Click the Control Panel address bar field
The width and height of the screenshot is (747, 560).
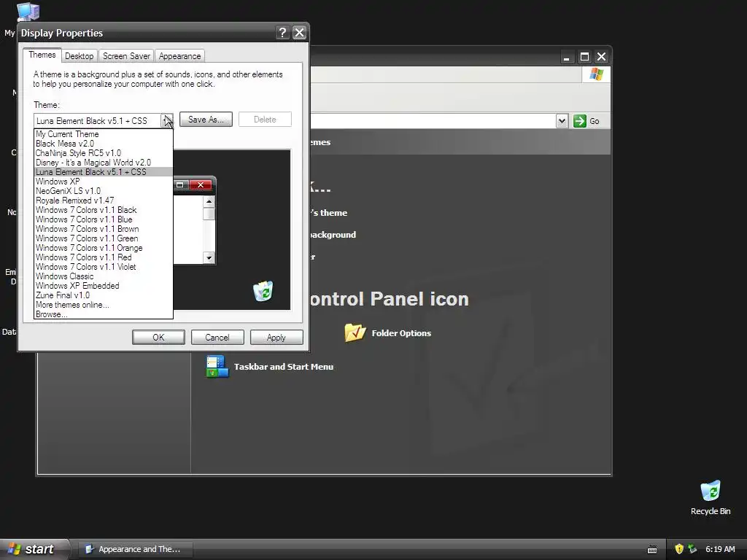pyautogui.click(x=433, y=121)
